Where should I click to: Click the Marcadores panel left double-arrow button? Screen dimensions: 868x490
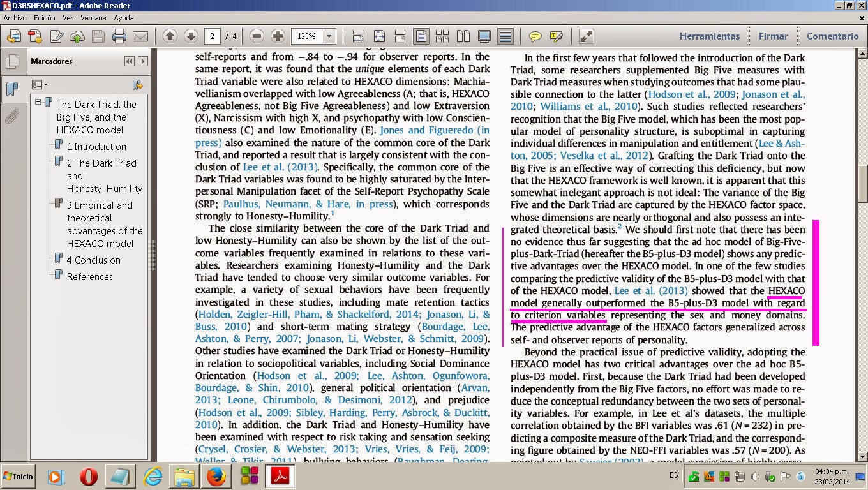tap(130, 61)
